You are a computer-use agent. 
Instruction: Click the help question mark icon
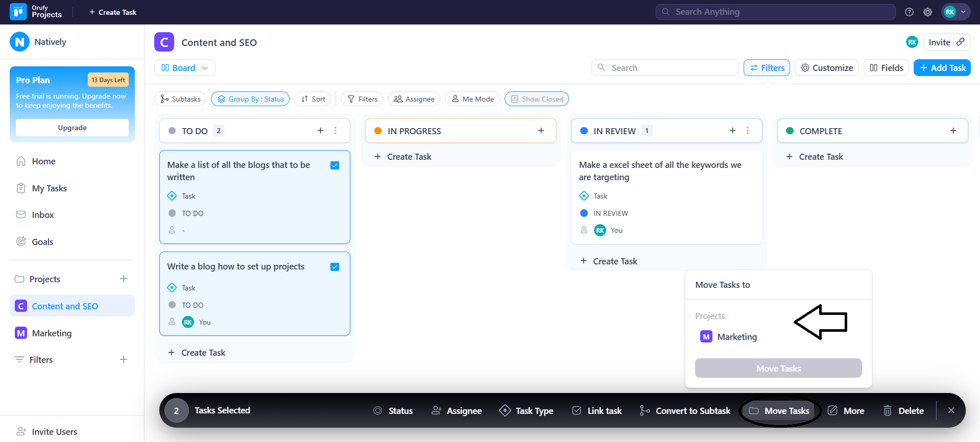(909, 12)
